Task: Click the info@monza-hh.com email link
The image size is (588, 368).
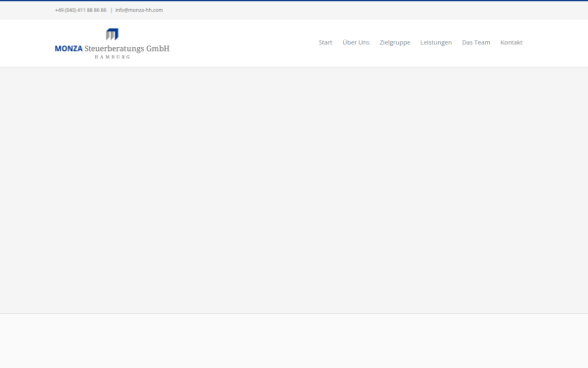Action: coord(139,10)
